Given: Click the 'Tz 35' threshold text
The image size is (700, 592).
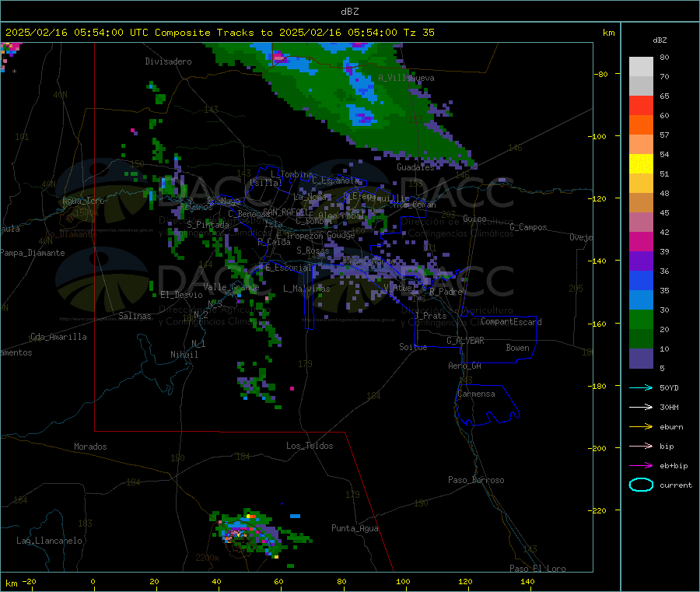Looking at the screenshot, I should click(418, 32).
